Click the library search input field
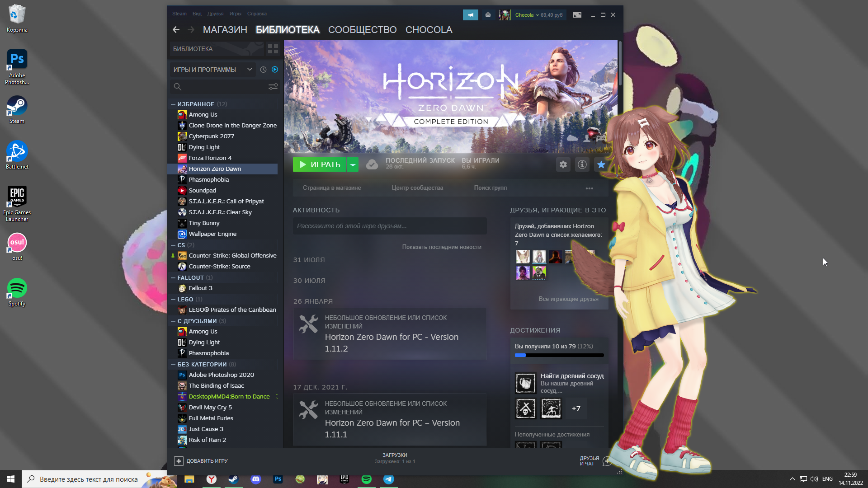This screenshot has width=868, height=488. click(x=222, y=87)
